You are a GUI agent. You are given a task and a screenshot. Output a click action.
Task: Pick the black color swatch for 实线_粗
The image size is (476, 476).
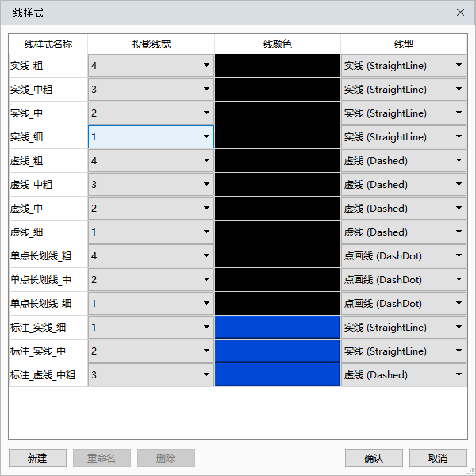pyautogui.click(x=278, y=66)
